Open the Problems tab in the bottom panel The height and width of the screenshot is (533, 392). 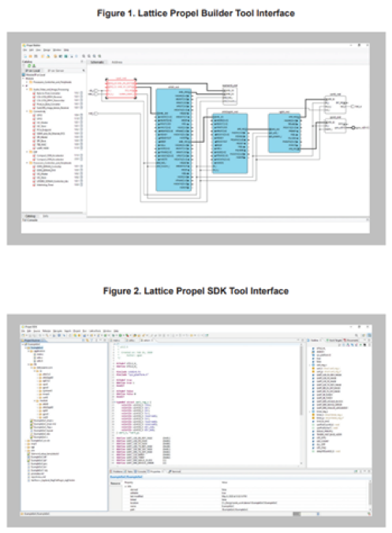117,471
